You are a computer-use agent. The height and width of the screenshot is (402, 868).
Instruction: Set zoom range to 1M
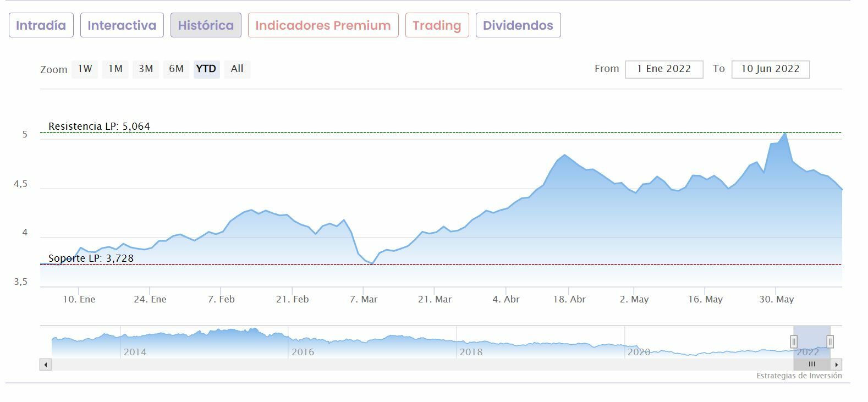click(x=115, y=69)
